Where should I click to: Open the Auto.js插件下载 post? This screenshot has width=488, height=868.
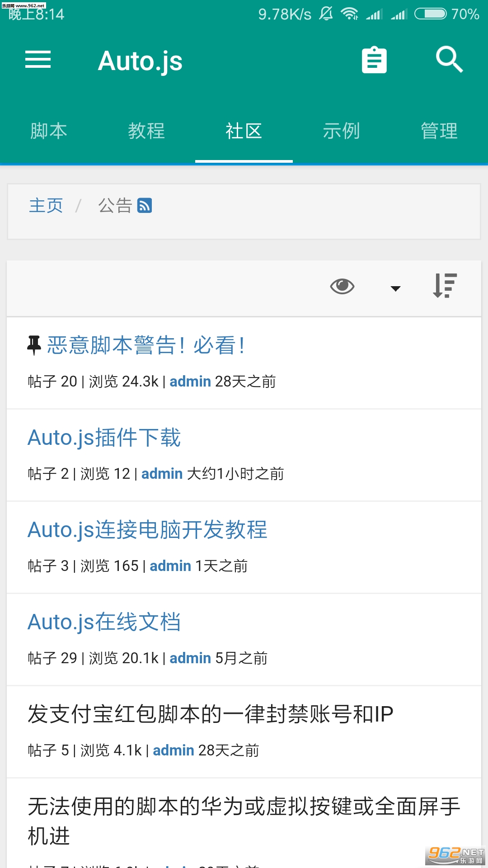click(104, 438)
